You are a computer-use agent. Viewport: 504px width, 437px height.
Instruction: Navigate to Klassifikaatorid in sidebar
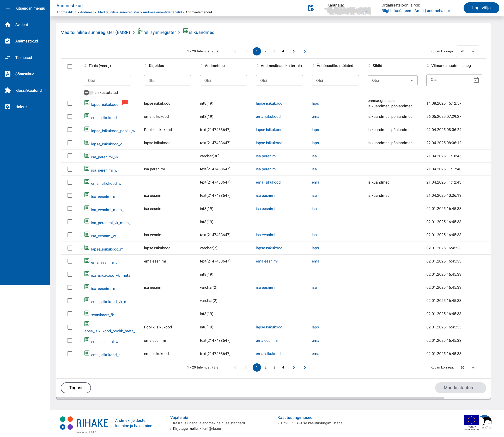click(28, 90)
